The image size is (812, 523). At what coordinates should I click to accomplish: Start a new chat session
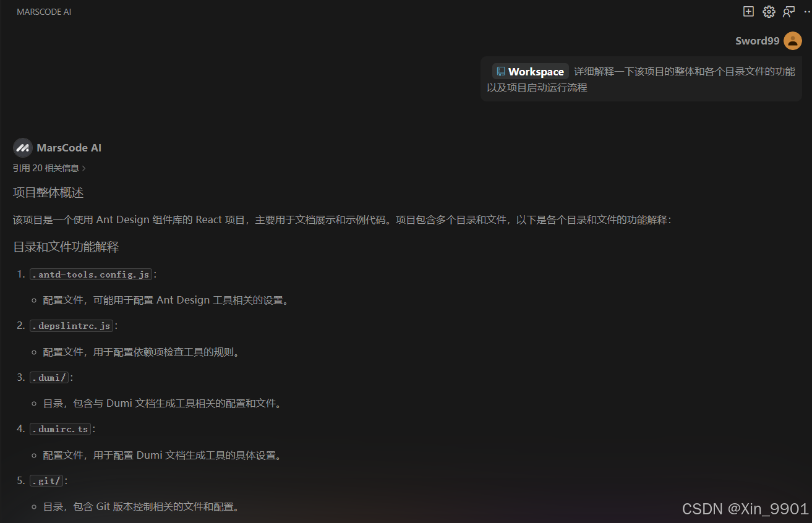(x=748, y=11)
